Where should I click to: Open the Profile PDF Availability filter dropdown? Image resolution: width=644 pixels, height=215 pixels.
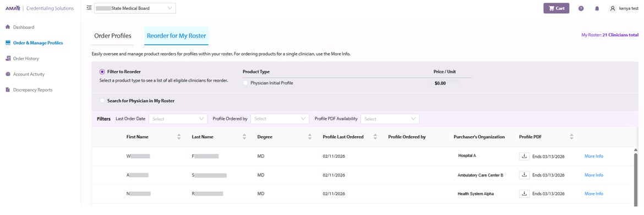390,119
